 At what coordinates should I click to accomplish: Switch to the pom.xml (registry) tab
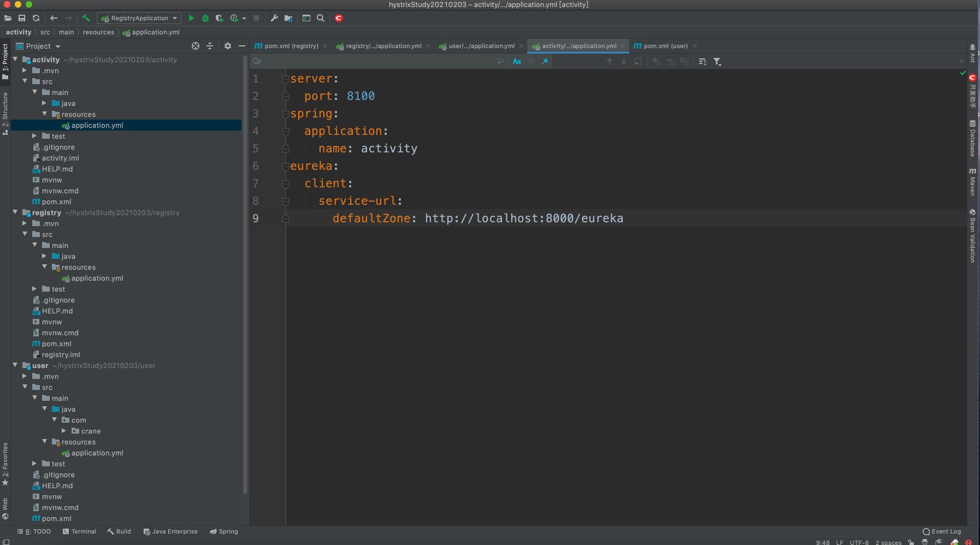291,46
